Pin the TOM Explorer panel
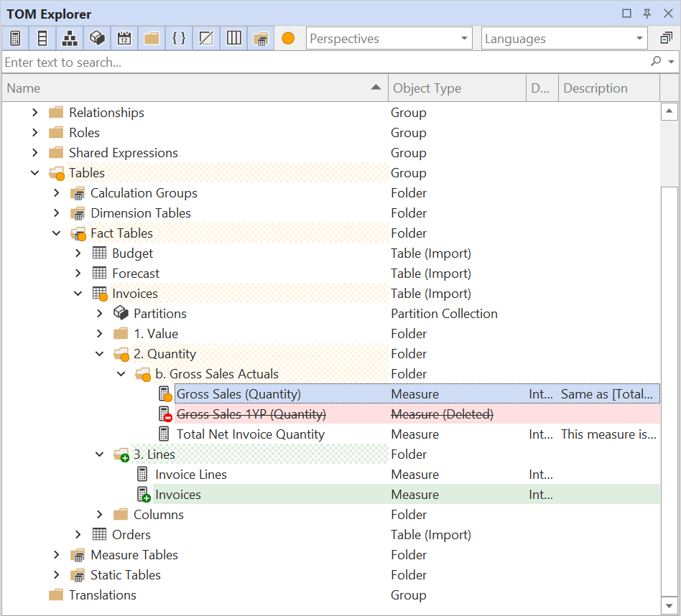 (x=647, y=14)
